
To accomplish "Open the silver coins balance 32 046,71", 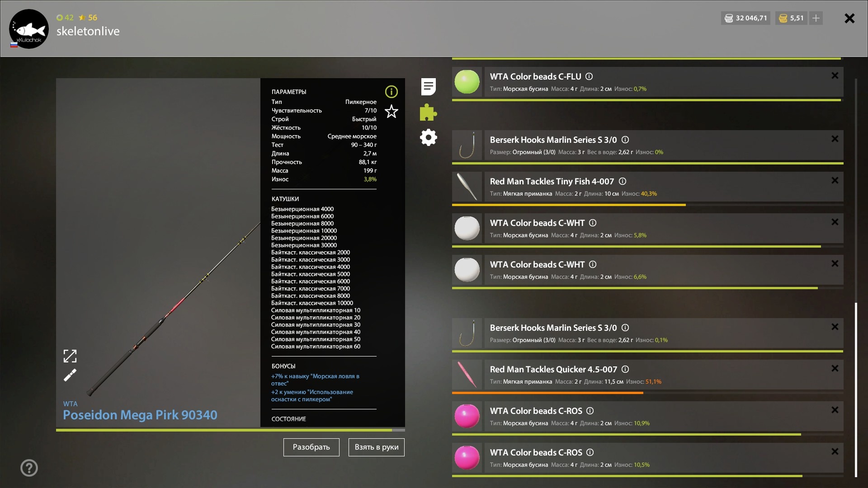I will click(x=745, y=18).
